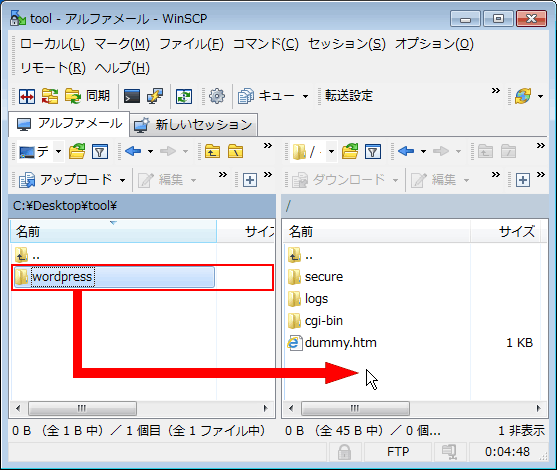Sort local files by 名前 column
Image resolution: width=557 pixels, height=470 pixels.
(x=113, y=232)
